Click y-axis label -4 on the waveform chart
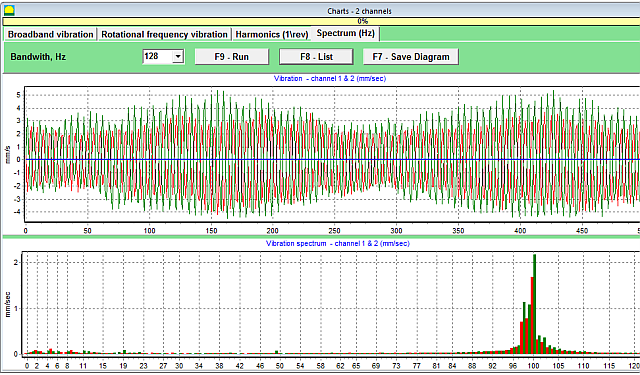Screen dimensions: 640x375 (x=17, y=212)
